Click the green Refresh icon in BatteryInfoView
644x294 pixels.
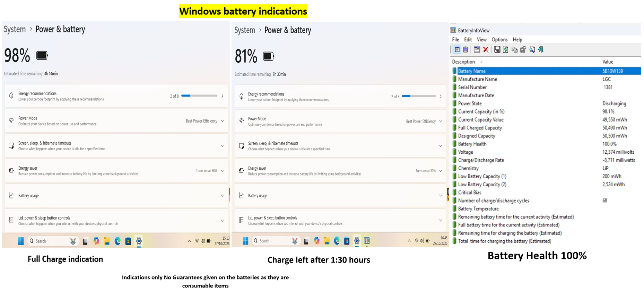coord(506,50)
